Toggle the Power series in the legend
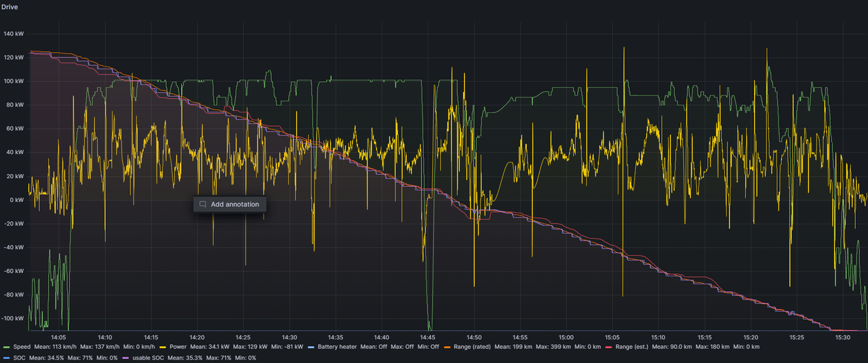The width and height of the screenshot is (868, 363). [x=178, y=347]
